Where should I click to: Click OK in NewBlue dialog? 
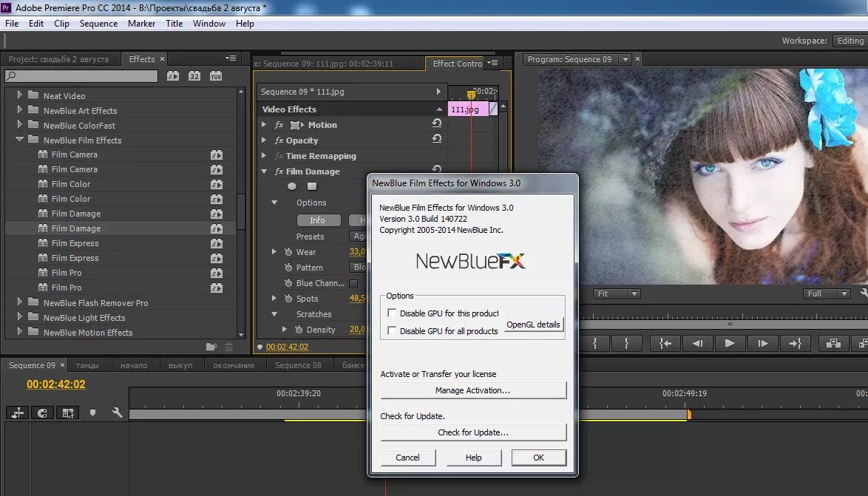(x=539, y=458)
